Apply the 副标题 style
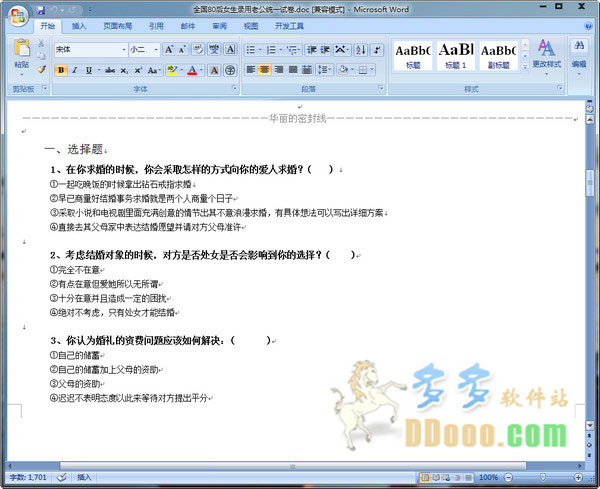Image resolution: width=600 pixels, height=489 pixels. [498, 55]
